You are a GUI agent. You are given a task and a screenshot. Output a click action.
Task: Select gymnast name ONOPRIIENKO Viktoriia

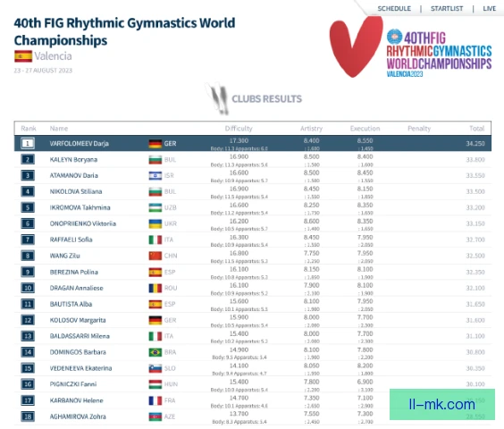point(82,223)
